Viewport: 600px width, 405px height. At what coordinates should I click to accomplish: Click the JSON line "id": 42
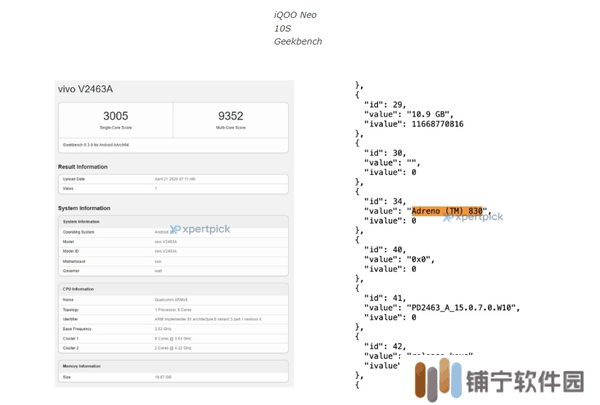pyautogui.click(x=385, y=346)
